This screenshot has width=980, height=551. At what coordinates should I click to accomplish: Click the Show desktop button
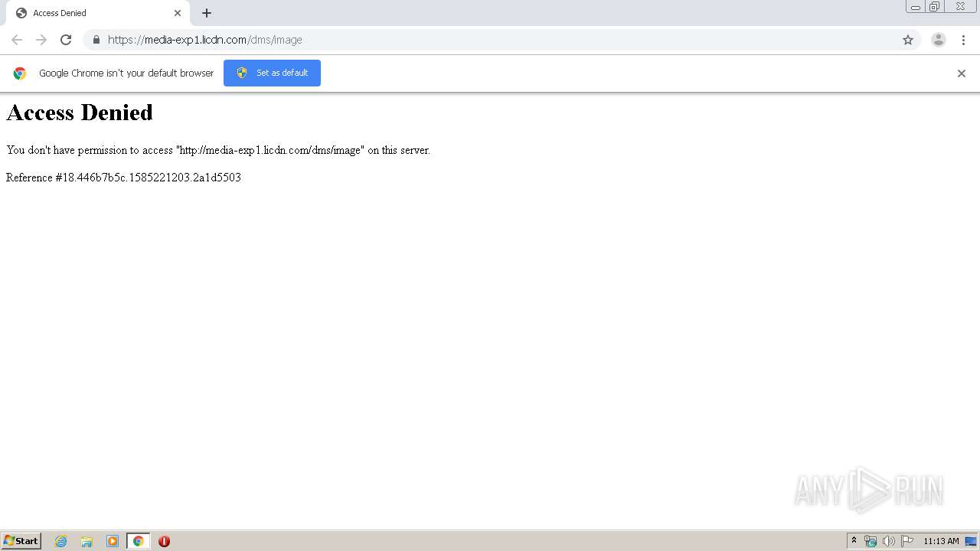pos(971,541)
